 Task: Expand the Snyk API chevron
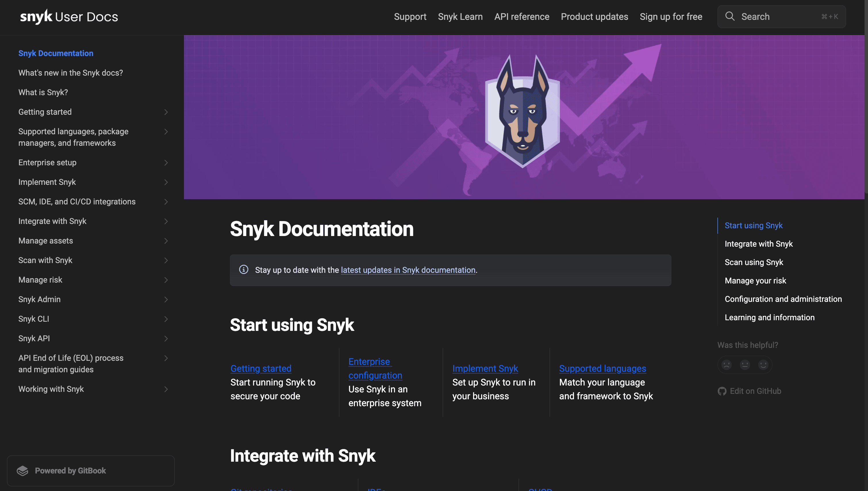click(x=166, y=339)
